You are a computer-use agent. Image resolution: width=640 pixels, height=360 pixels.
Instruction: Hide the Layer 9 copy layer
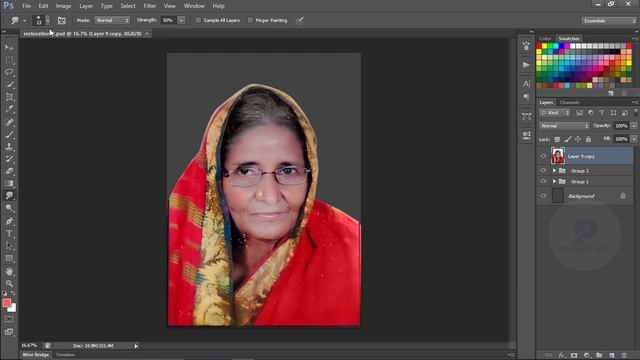point(543,156)
